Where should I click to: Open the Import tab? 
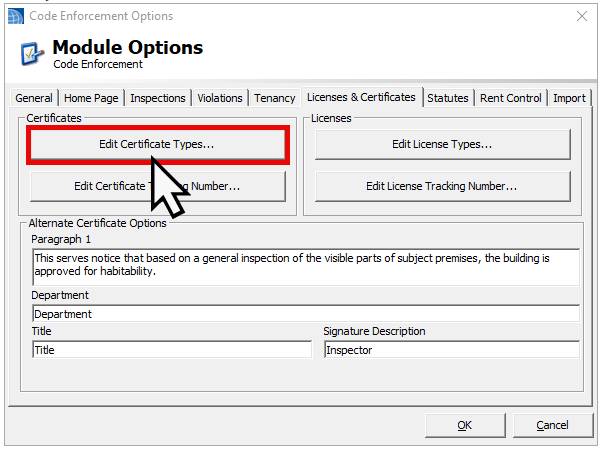[569, 98]
